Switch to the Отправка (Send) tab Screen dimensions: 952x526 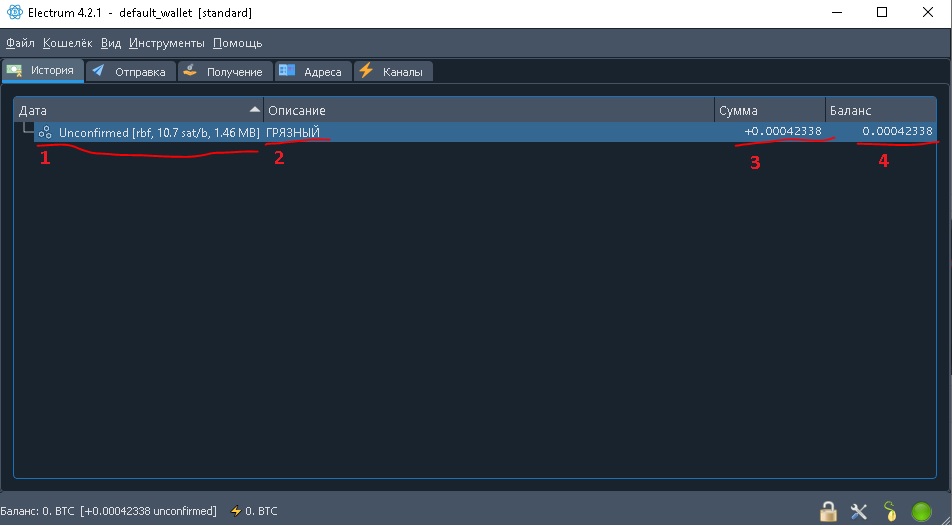[x=131, y=72]
